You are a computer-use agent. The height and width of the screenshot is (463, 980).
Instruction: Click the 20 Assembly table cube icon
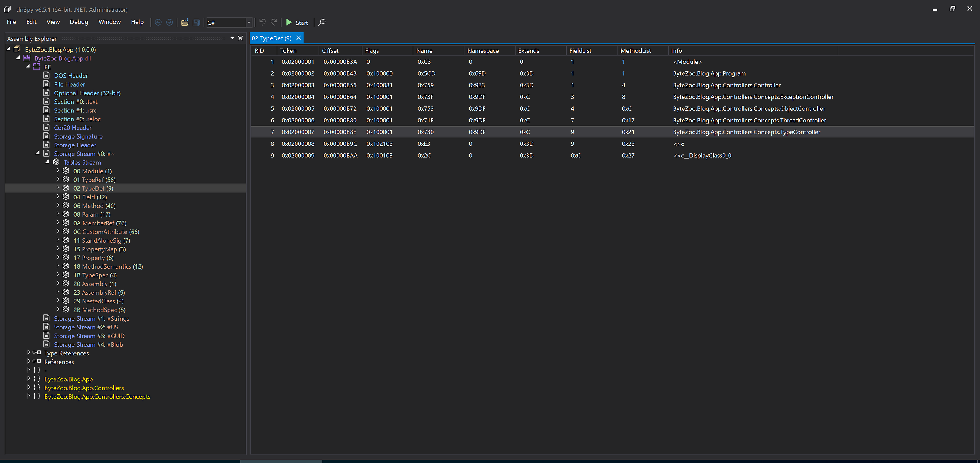tap(66, 284)
